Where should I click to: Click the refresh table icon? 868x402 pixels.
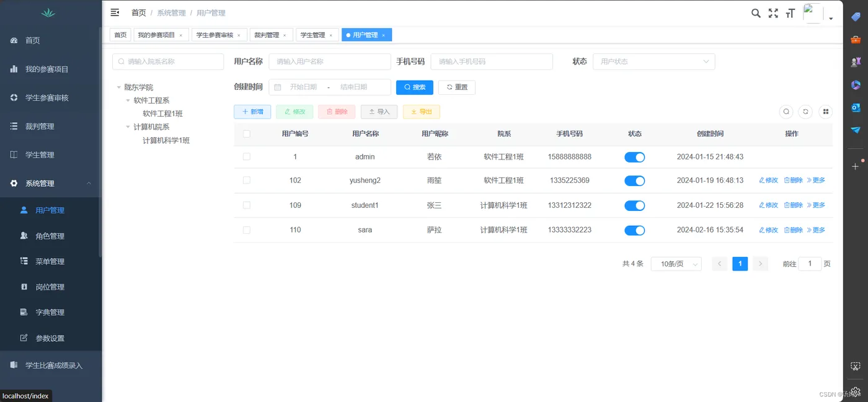coord(805,112)
